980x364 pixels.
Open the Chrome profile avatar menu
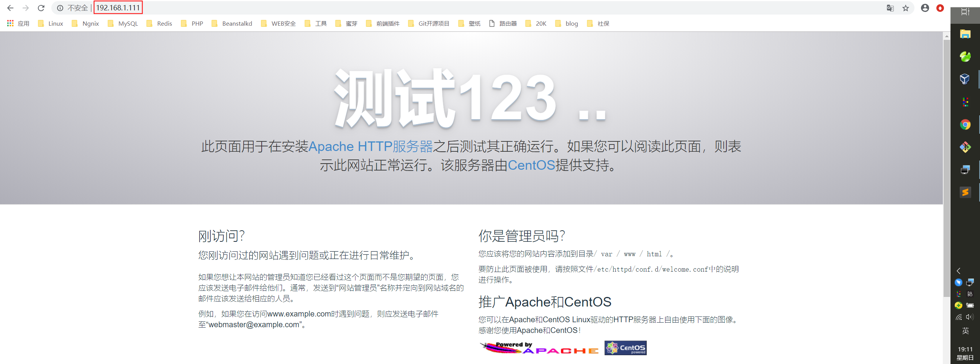[x=925, y=8]
